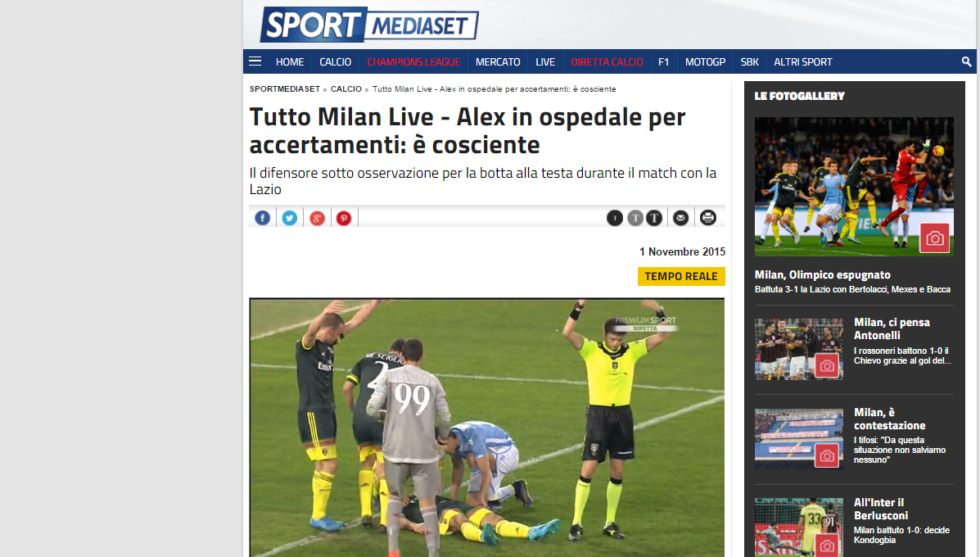Open 'Milan, Olimpico espugnato' gallery photo

[854, 186]
